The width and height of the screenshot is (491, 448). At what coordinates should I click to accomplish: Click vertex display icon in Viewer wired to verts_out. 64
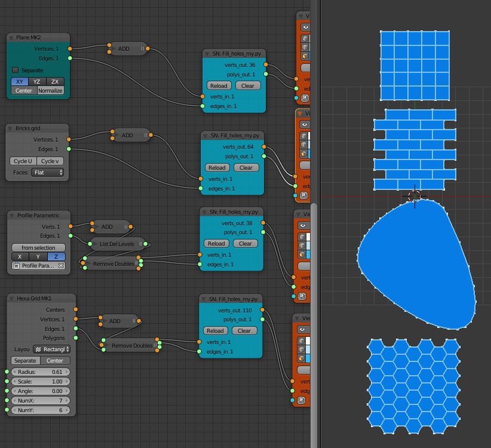pos(303,136)
